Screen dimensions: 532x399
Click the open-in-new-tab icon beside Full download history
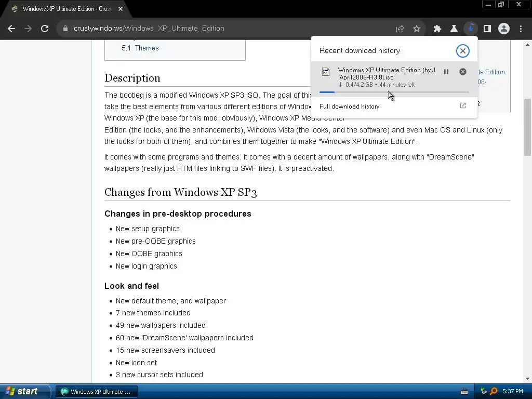click(463, 106)
